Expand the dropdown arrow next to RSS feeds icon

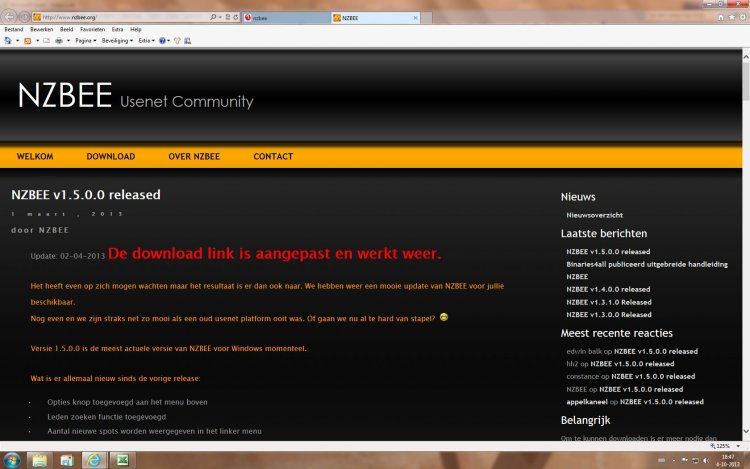coord(37,41)
